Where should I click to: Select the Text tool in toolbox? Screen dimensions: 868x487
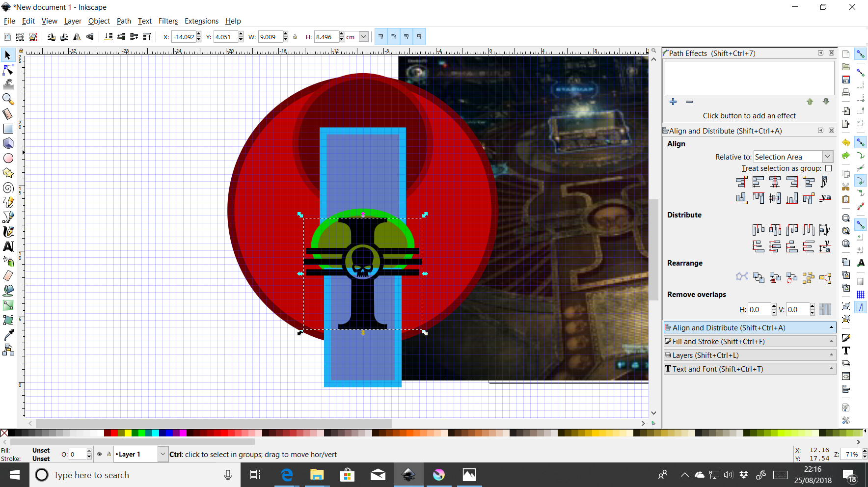(x=8, y=246)
